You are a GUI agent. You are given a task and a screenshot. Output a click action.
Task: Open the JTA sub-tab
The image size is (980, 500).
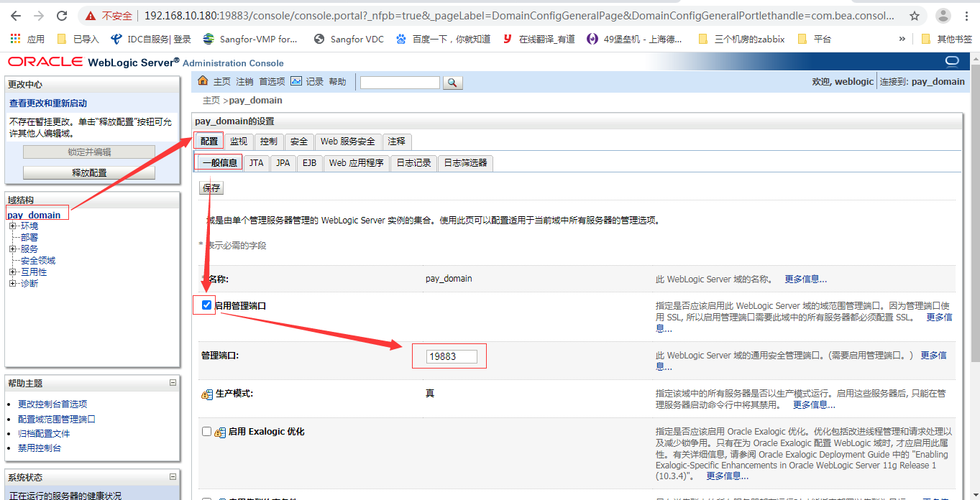pyautogui.click(x=257, y=163)
